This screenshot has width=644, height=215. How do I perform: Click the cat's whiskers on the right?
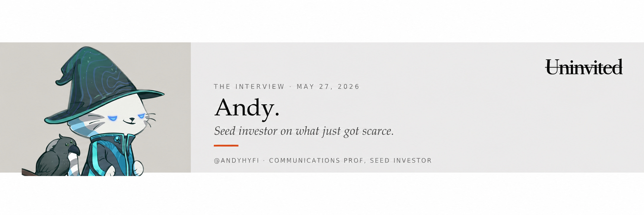(x=151, y=119)
